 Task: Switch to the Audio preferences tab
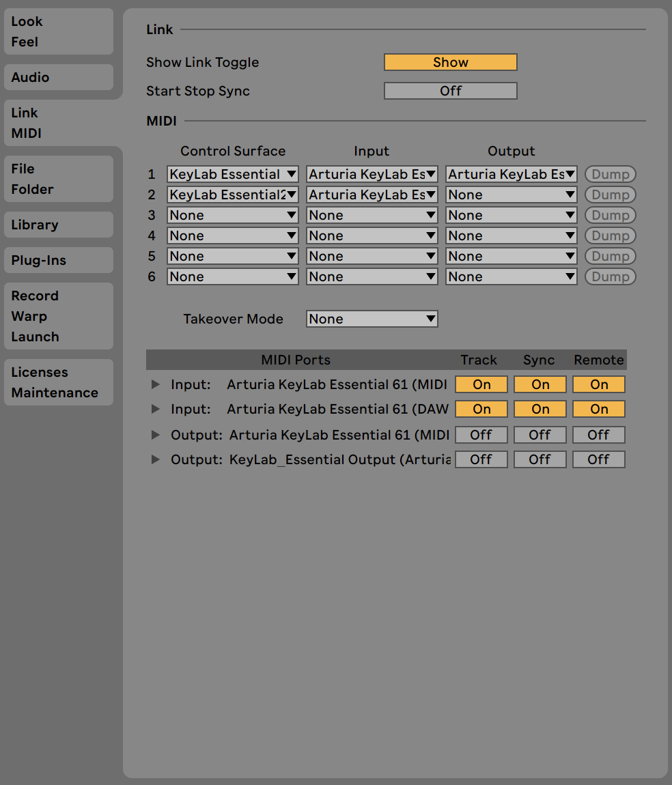coord(59,77)
